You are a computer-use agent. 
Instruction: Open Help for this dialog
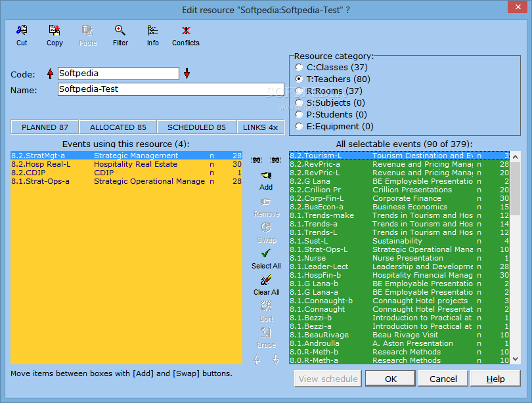coord(495,379)
